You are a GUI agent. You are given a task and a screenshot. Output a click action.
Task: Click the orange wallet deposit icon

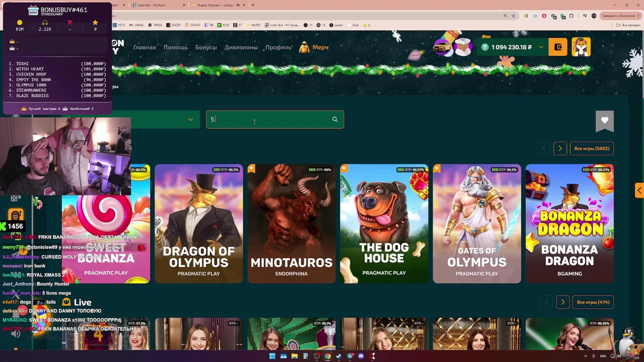558,47
